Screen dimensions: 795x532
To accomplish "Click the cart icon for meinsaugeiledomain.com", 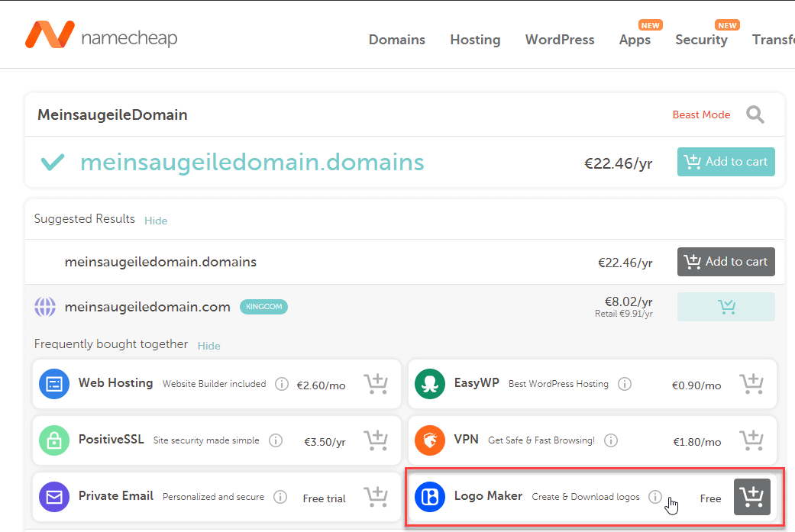I will (726, 307).
